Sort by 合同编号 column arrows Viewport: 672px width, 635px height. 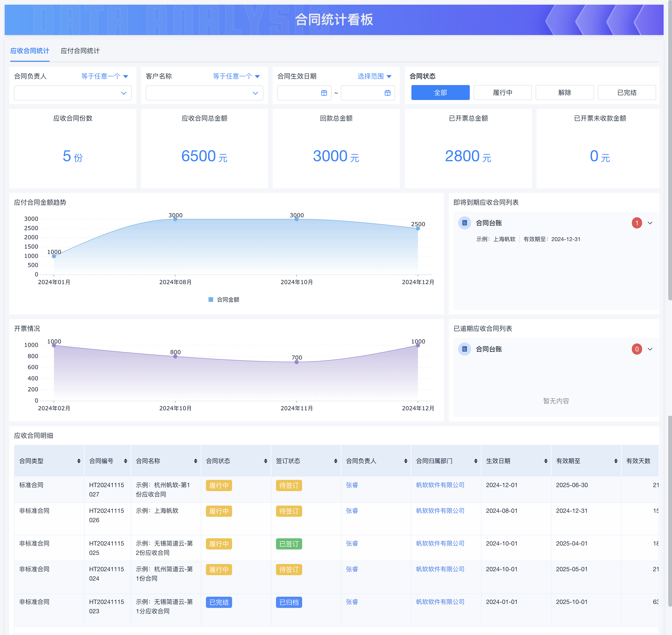(126, 461)
